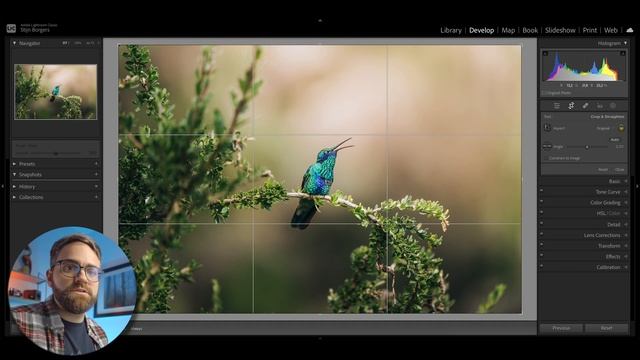640x360 pixels.
Task: Add a new preset with plus icon
Action: (96, 164)
